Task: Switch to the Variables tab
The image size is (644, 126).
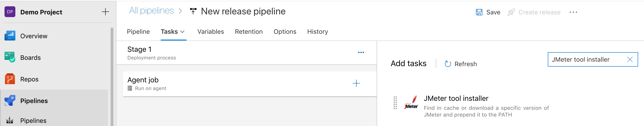Action: click(x=210, y=32)
